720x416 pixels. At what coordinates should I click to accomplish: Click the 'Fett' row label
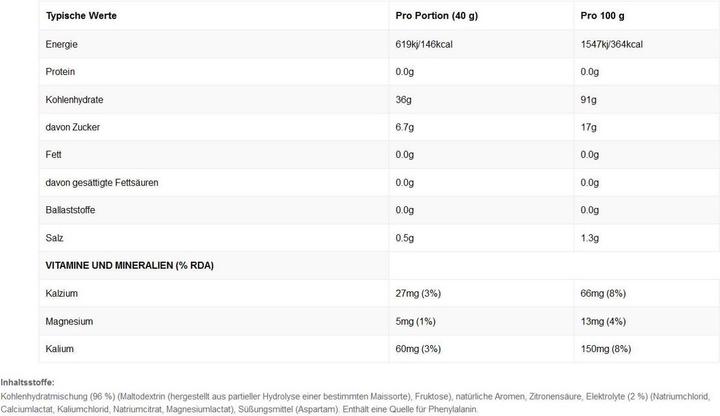(54, 155)
